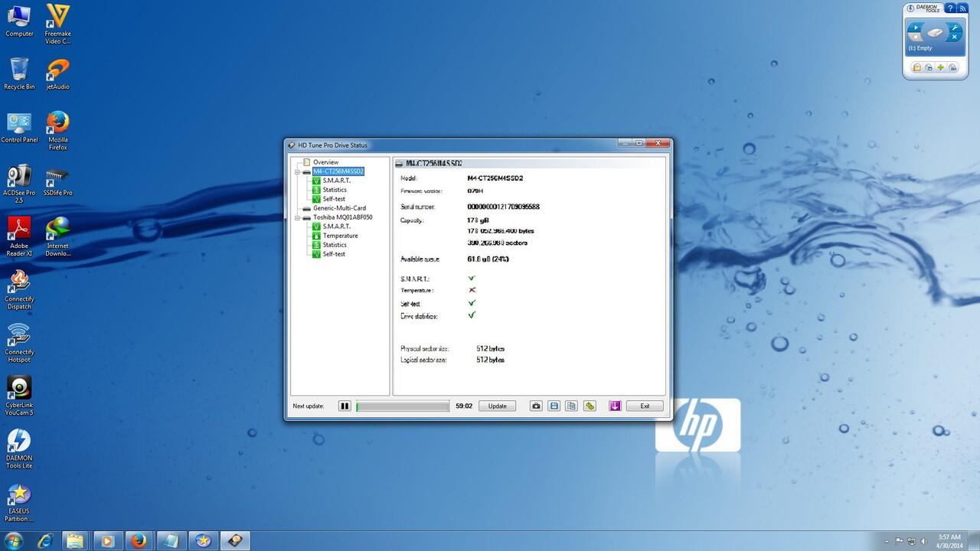Screen dimensions: 980x551
Task: Select the jetAudio desktop shortcut
Action: tap(57, 74)
